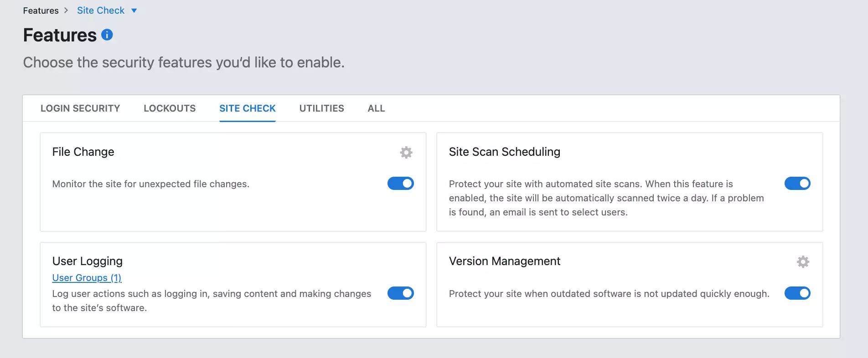Open the Lockouts tab

click(170, 108)
